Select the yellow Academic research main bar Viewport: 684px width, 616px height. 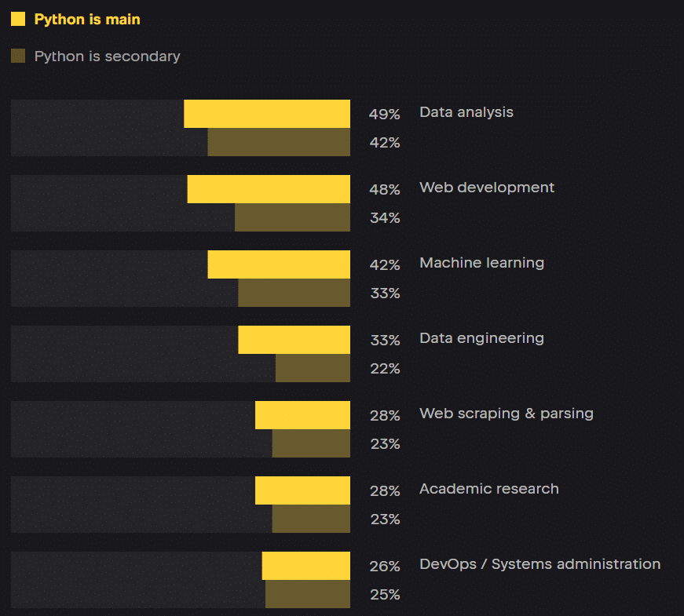click(302, 490)
